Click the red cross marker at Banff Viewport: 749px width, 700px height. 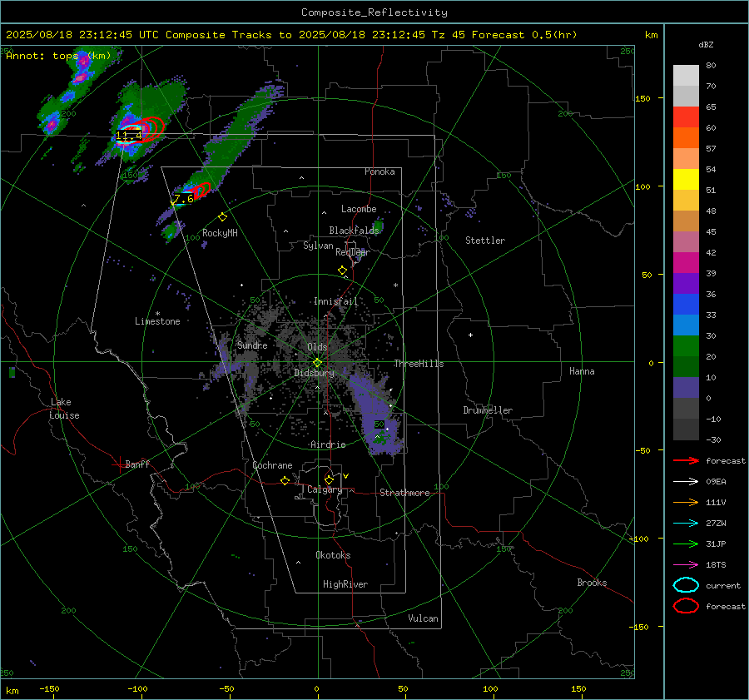pyautogui.click(x=118, y=464)
